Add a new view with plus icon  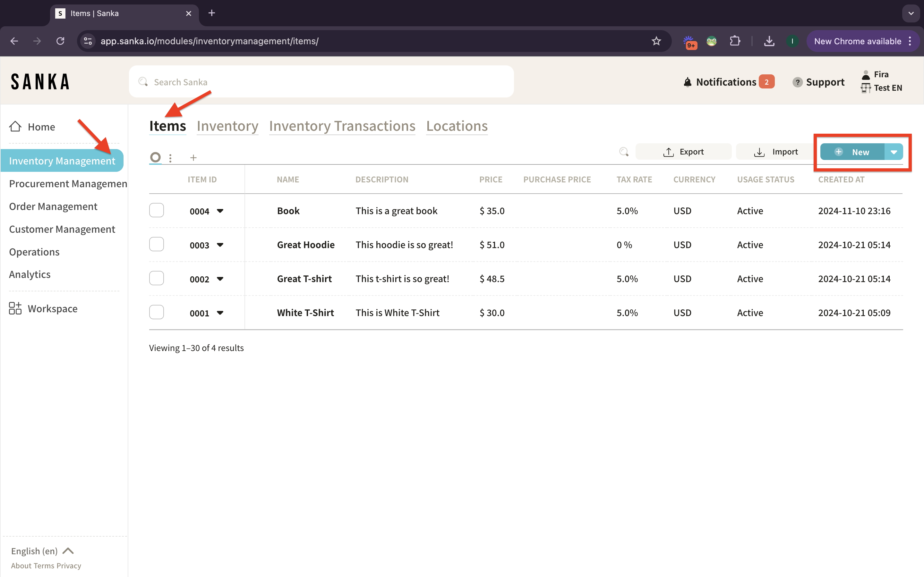pyautogui.click(x=193, y=158)
